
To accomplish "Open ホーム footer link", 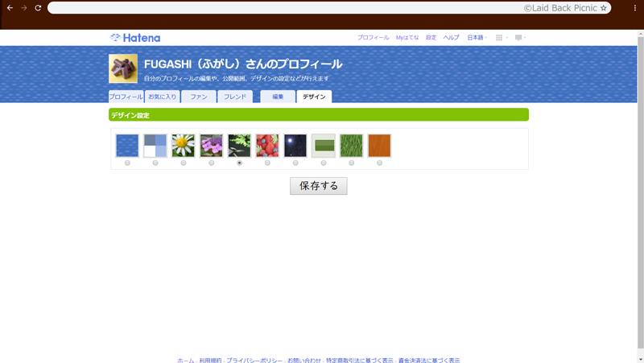I will 186,360.
